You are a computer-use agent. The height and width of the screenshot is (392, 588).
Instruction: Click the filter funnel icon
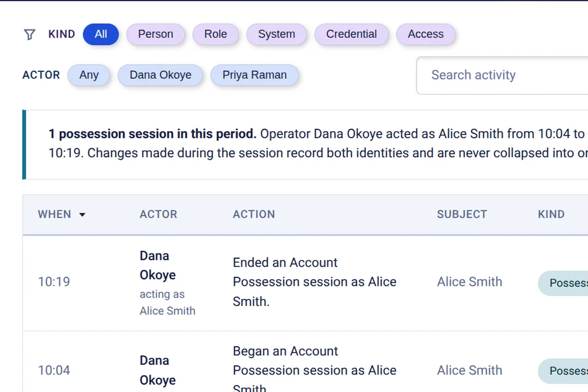tap(29, 34)
